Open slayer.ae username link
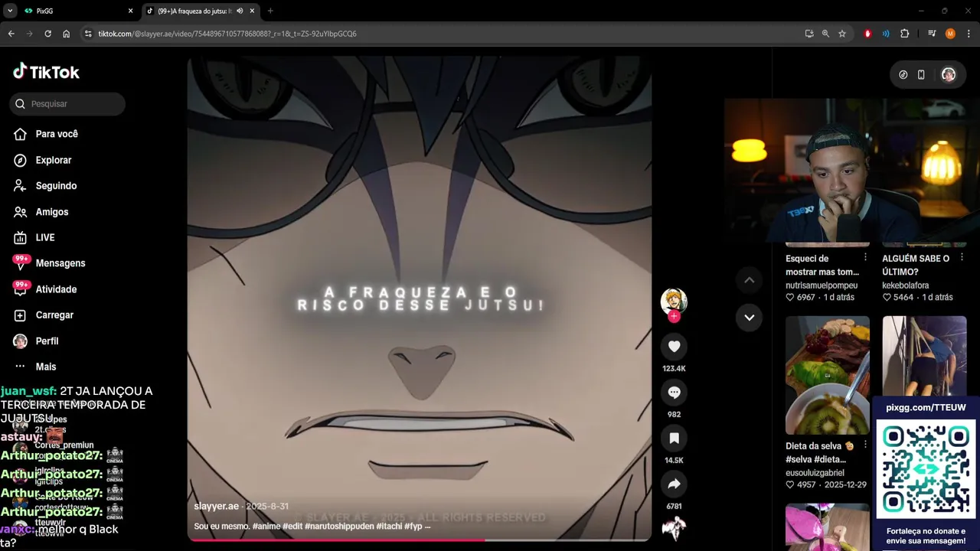Viewport: 980px width, 551px height. pyautogui.click(x=217, y=507)
